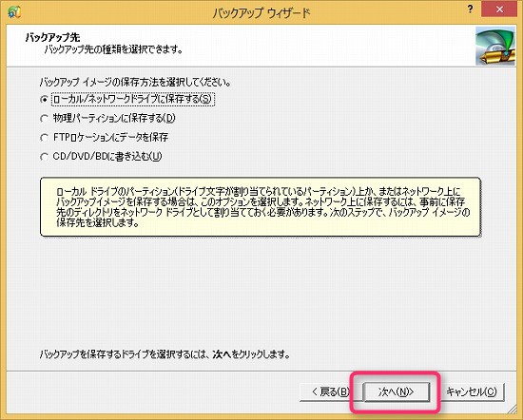Close the バックアップ ウィザード window
The width and height of the screenshot is (523, 420).
[499, 10]
